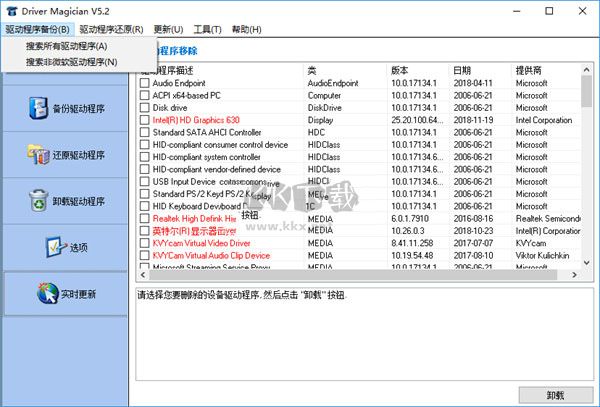The height and width of the screenshot is (407, 600).
Task: Sort by the 类 column header
Action: [345, 70]
